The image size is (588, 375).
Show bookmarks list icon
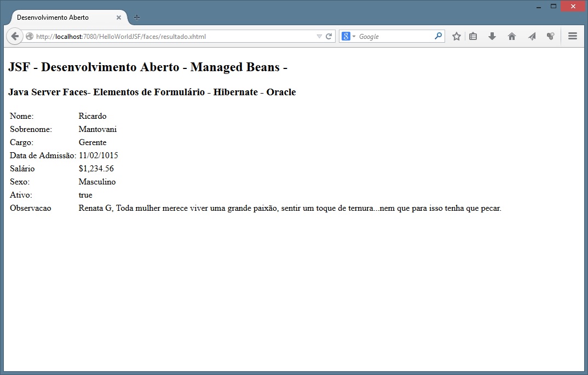click(x=473, y=36)
